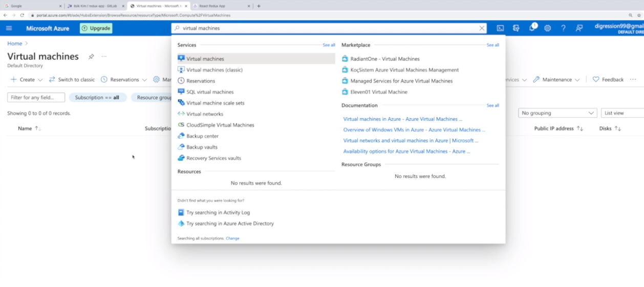Click See all for Marketplace
The height and width of the screenshot is (287, 644).
coord(492,45)
